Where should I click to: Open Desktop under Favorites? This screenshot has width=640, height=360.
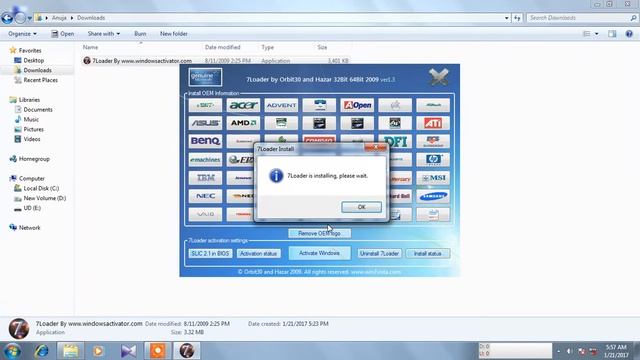click(33, 60)
